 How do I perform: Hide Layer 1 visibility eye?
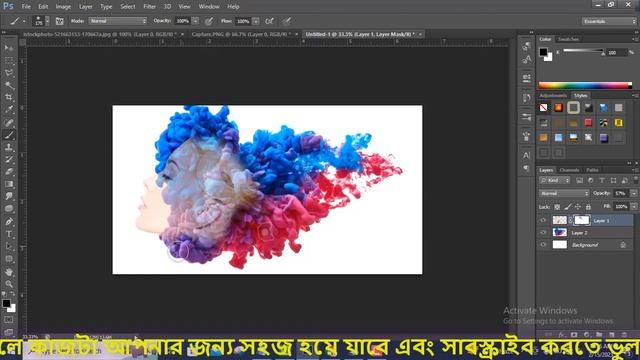[543, 220]
